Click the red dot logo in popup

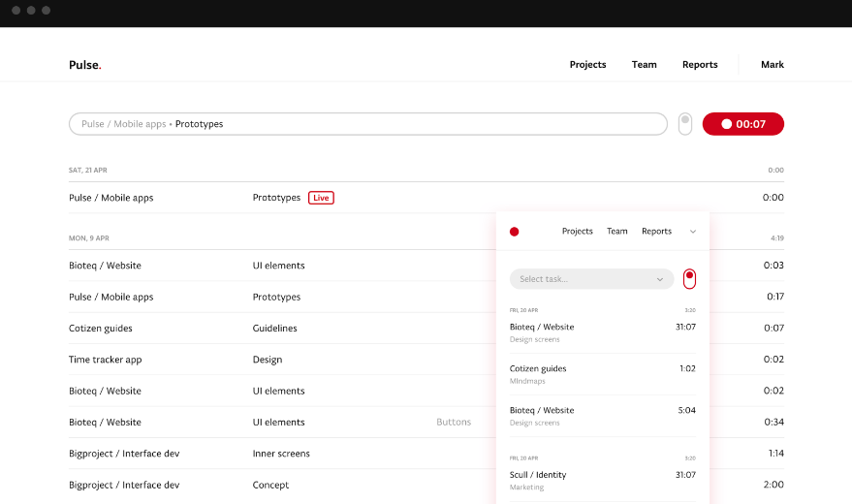[514, 232]
